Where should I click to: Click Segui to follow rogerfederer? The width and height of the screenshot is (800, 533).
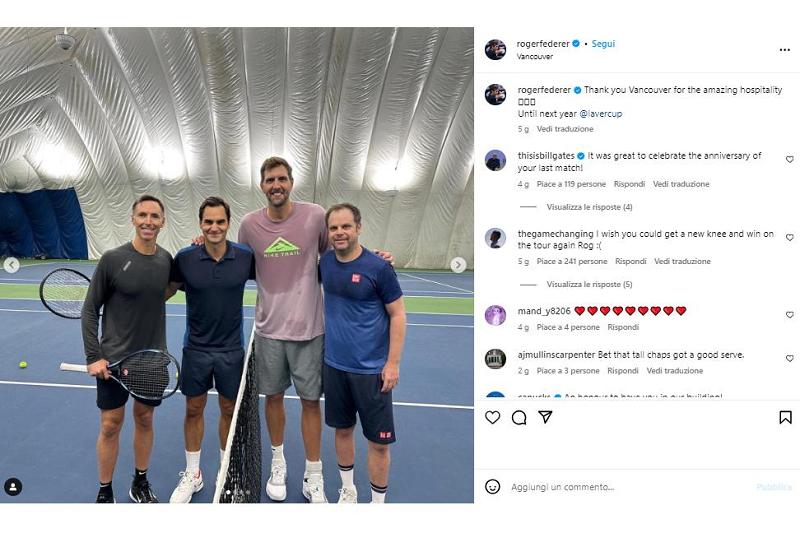click(603, 44)
